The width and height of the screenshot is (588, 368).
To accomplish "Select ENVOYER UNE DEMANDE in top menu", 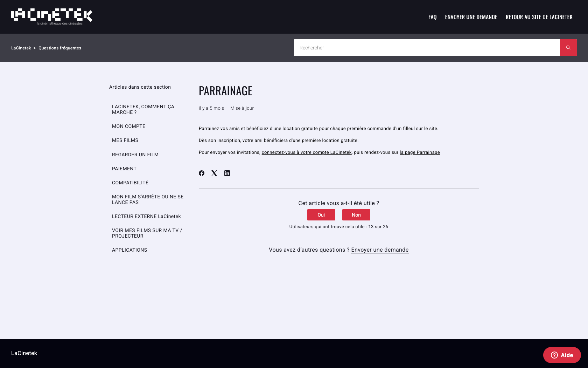I will click(471, 17).
